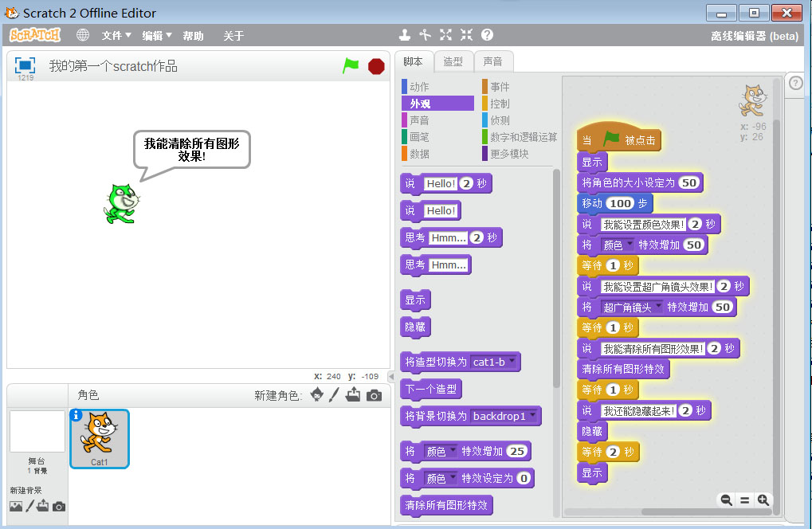Click the palette 清除所有图形特效 block
The width and height of the screenshot is (812, 529).
[x=446, y=505]
